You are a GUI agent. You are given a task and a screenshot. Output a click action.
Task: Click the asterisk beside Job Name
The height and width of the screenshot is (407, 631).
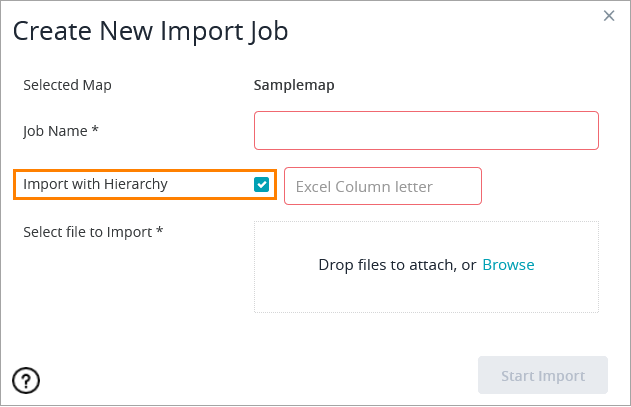point(96,130)
